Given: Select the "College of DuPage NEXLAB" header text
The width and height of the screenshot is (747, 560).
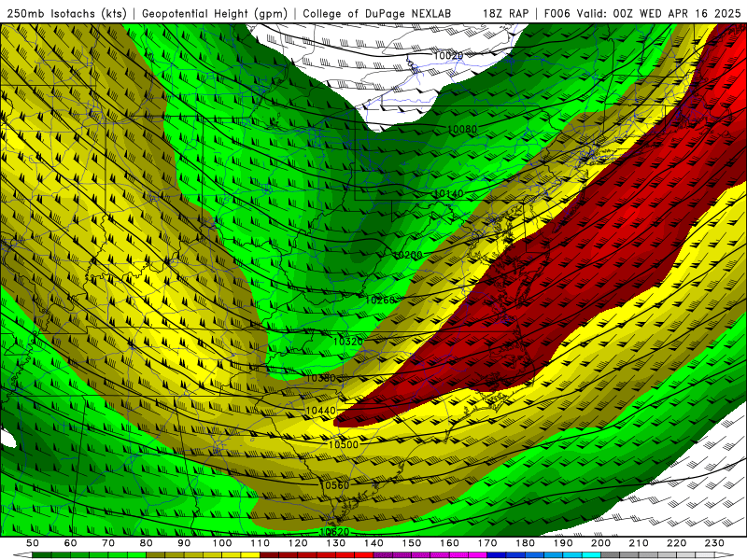Looking at the screenshot, I should pos(377,14).
